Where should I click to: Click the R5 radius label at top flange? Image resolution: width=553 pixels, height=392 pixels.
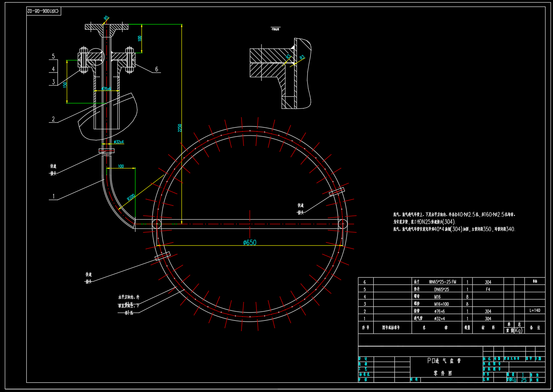point(106,18)
